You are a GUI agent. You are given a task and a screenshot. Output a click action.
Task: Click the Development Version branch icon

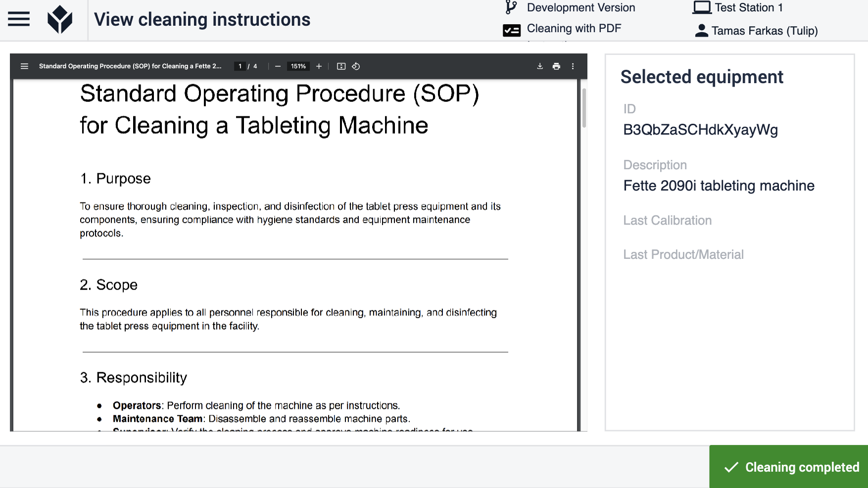tap(511, 7)
